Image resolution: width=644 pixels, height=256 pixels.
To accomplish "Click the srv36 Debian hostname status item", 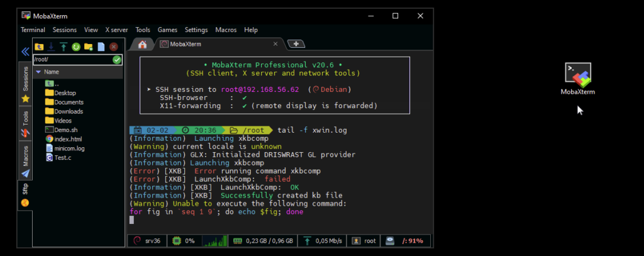I will [x=147, y=241].
